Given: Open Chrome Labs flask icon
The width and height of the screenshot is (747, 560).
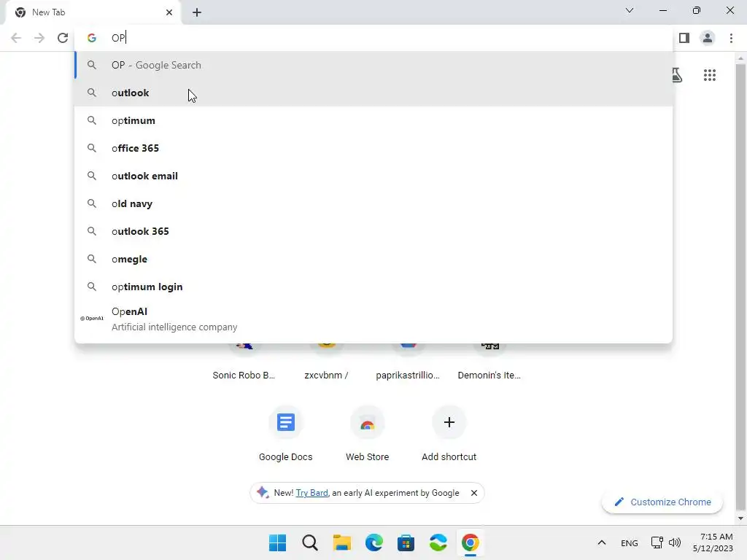Looking at the screenshot, I should point(677,75).
